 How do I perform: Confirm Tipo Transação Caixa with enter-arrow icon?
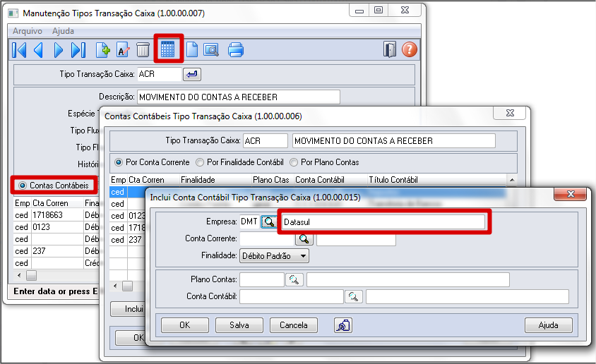(x=192, y=74)
